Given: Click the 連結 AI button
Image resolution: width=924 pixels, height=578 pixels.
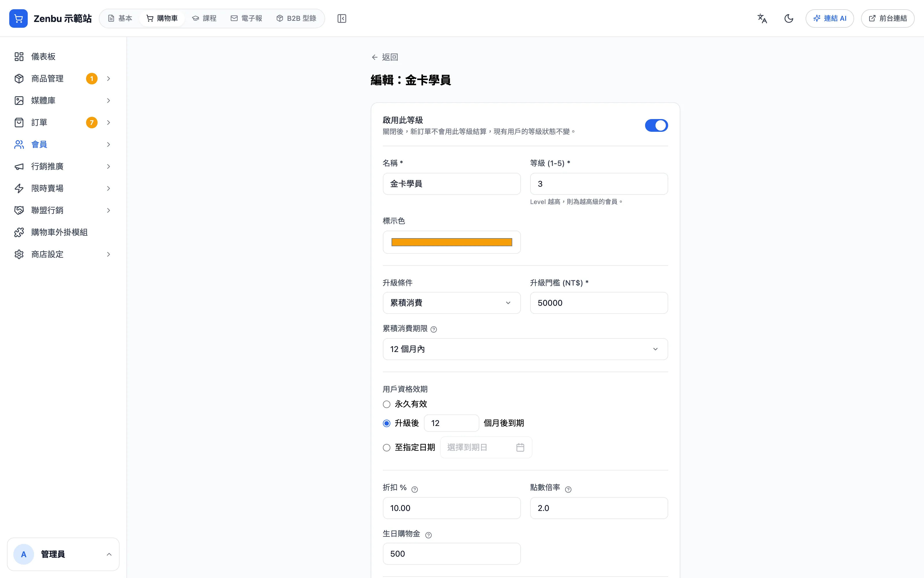Looking at the screenshot, I should click(830, 18).
